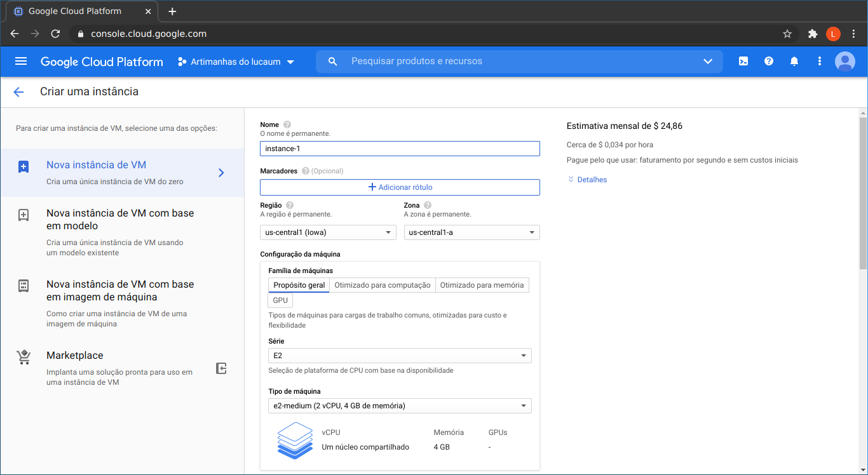Open the main navigation hamburger menu
Image resolution: width=868 pixels, height=475 pixels.
point(21,62)
